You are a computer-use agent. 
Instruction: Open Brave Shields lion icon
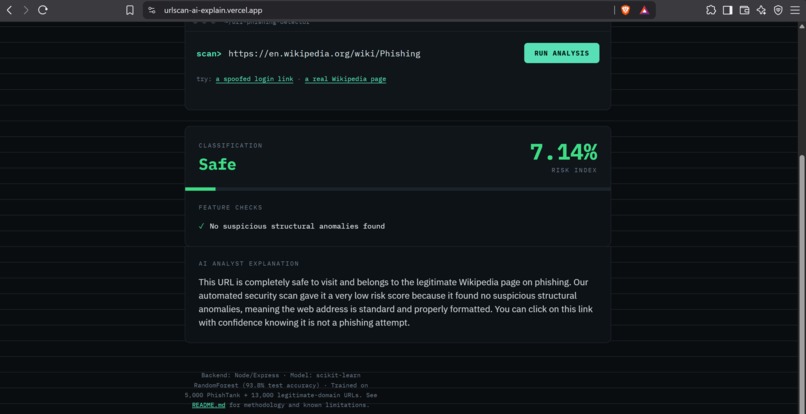click(x=625, y=10)
